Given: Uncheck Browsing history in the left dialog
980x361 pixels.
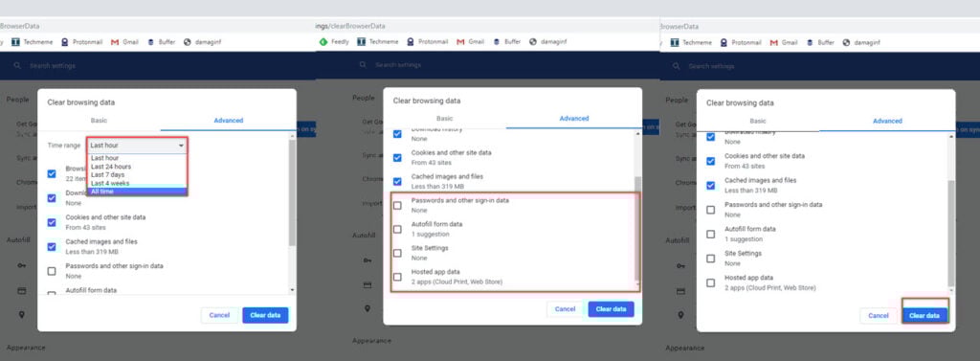Looking at the screenshot, I should pyautogui.click(x=52, y=174).
